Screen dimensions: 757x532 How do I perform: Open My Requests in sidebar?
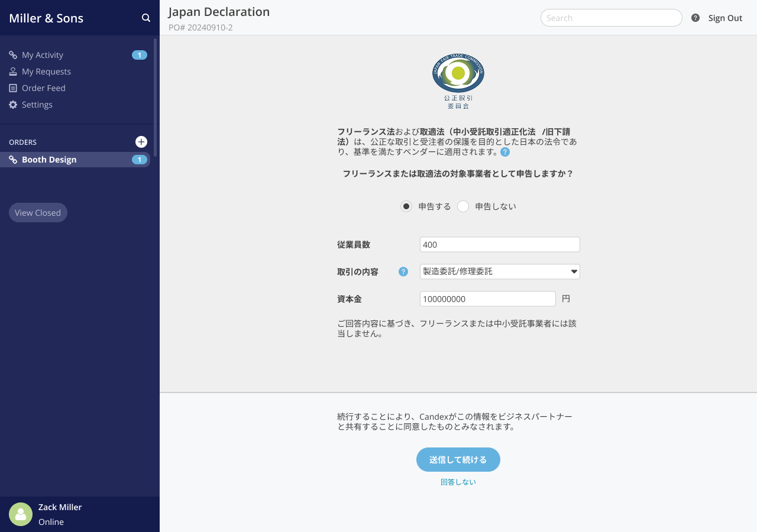click(x=46, y=72)
